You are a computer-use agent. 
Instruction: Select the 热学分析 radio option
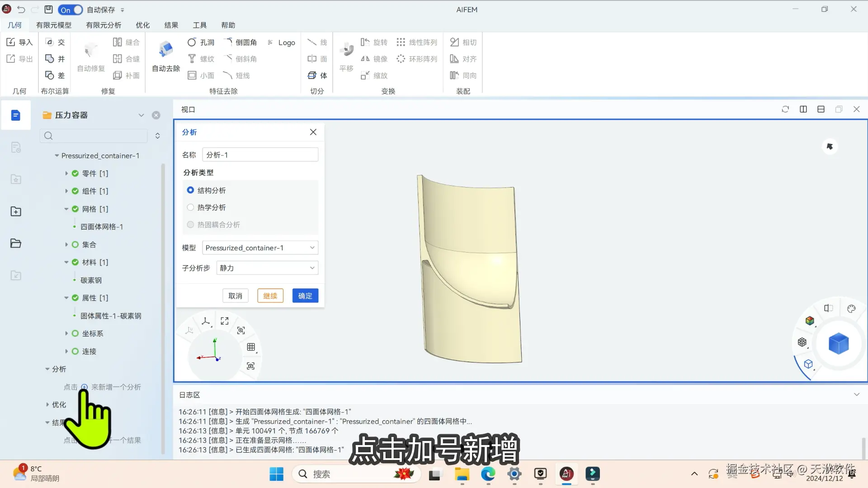(190, 207)
